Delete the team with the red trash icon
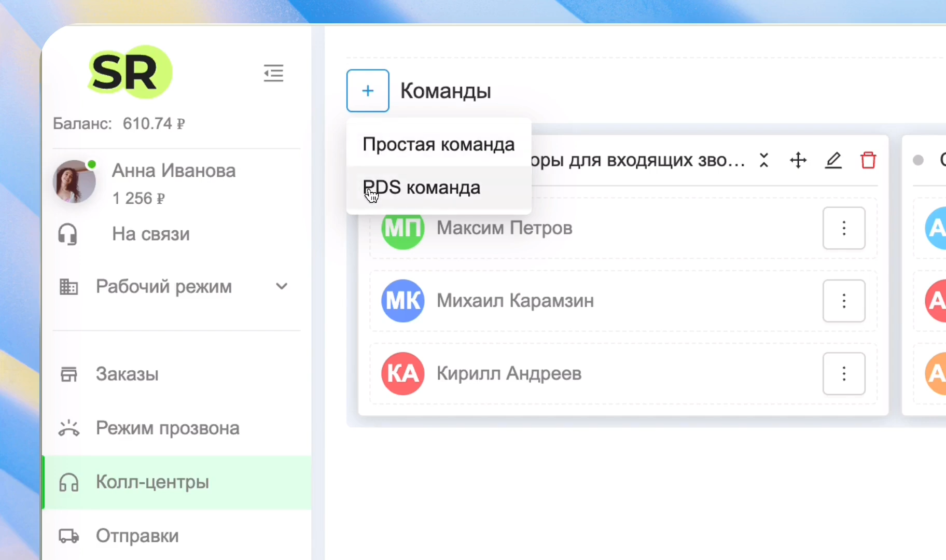Image resolution: width=946 pixels, height=560 pixels. tap(868, 160)
